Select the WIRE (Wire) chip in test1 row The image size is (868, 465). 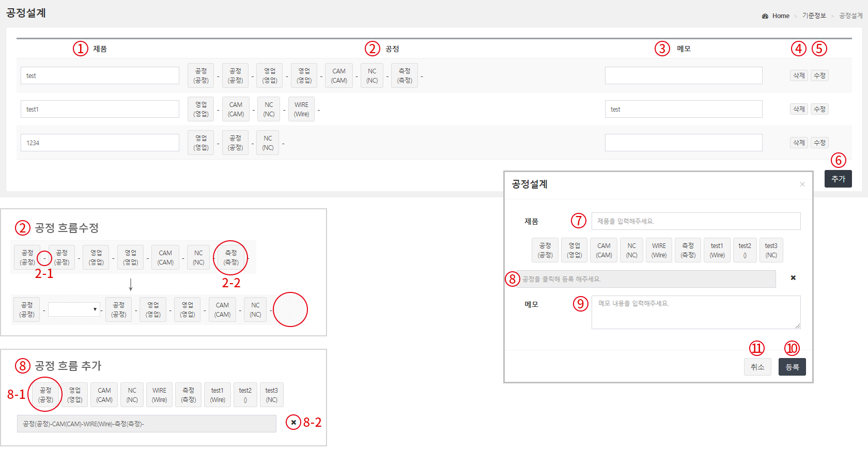pyautogui.click(x=301, y=109)
